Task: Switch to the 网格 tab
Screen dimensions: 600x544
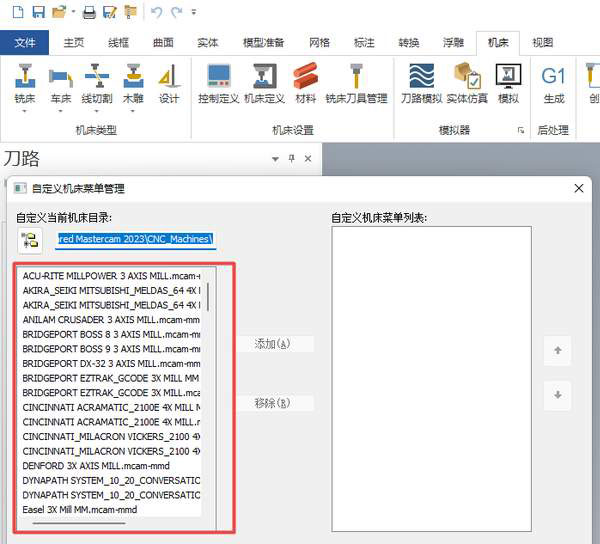Action: click(x=319, y=42)
